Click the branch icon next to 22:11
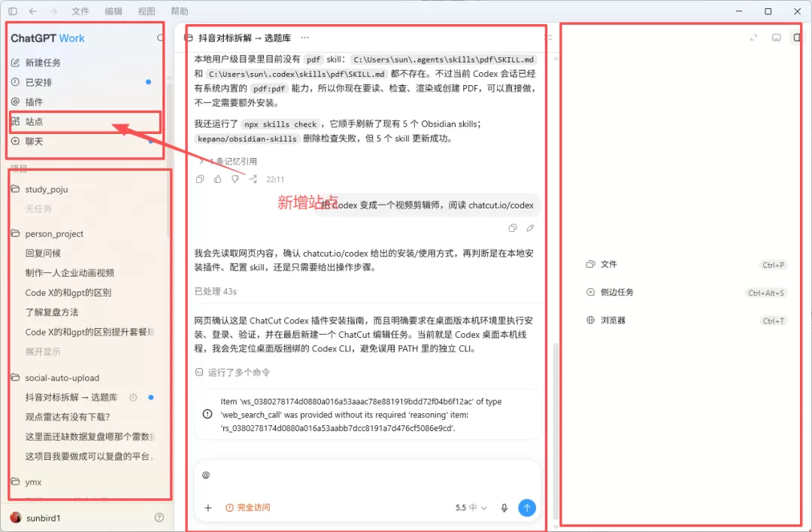 tap(253, 179)
